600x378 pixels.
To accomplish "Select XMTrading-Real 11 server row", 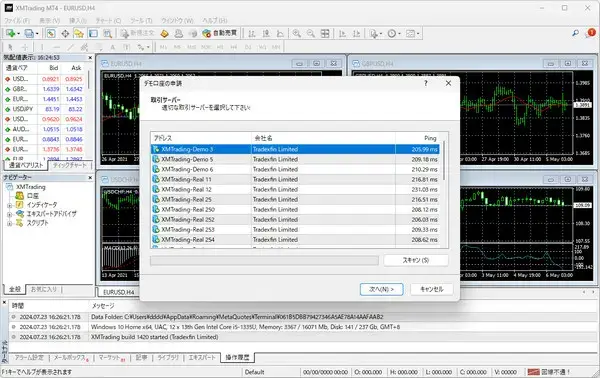I will click(295, 179).
